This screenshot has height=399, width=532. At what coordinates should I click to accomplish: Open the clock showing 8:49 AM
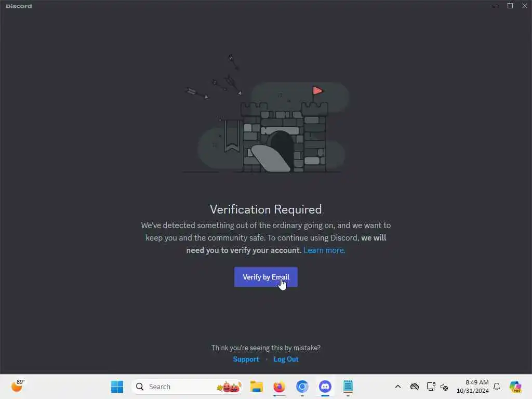[473, 387]
